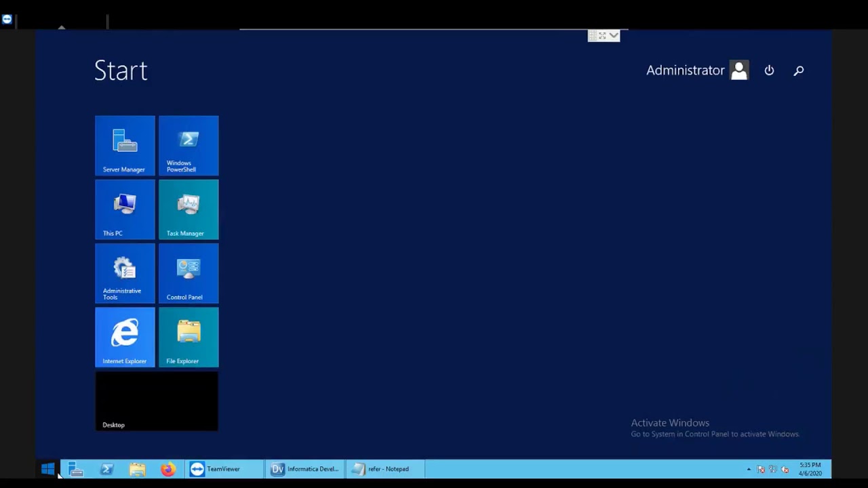The width and height of the screenshot is (868, 488).
Task: Click the Windows Start button in the taskbar
Action: click(47, 469)
